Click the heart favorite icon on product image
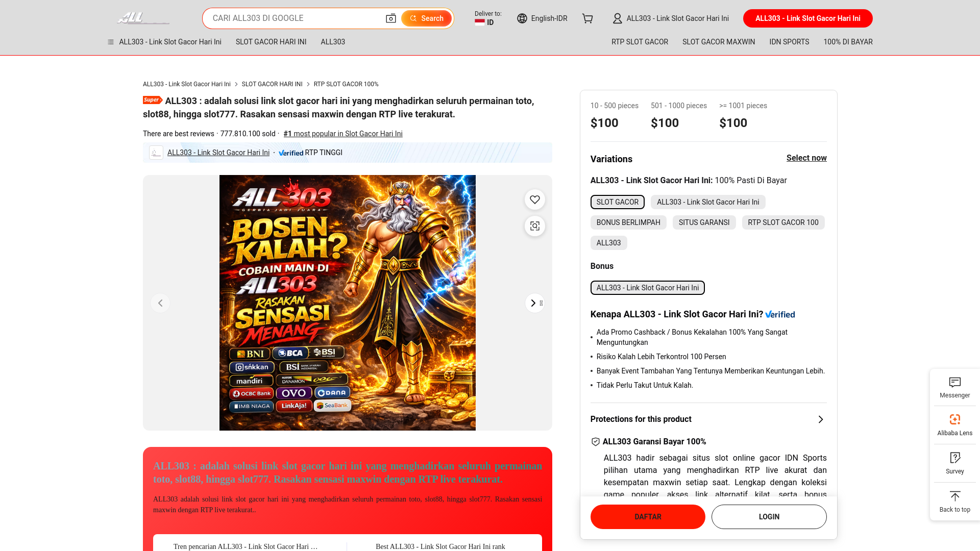Viewport: 980px width, 551px height. [x=534, y=199]
